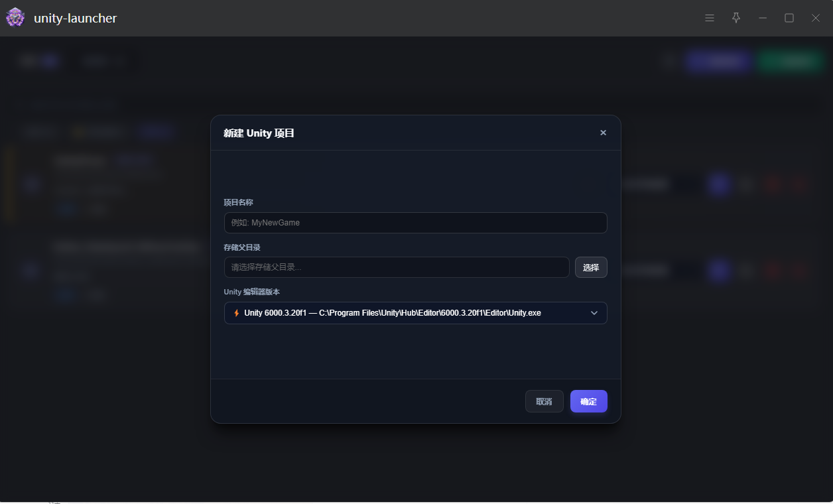The width and height of the screenshot is (833, 504).
Task: Focus the 存储父目录 path field
Action: (397, 267)
